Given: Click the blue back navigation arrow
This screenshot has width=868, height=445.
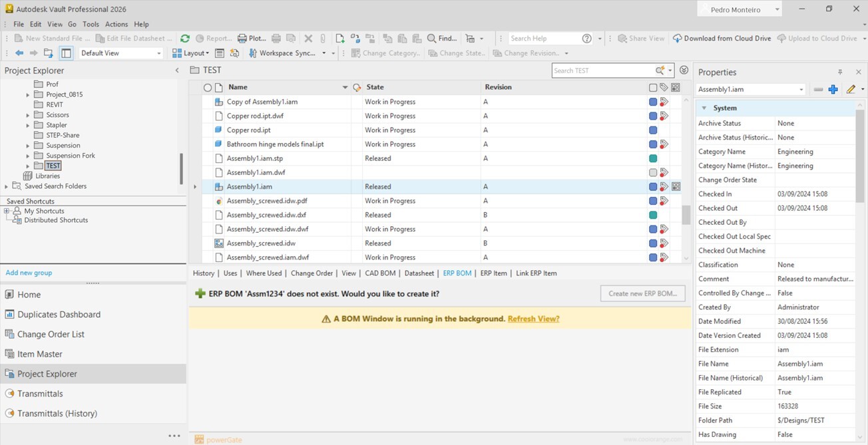Looking at the screenshot, I should pyautogui.click(x=19, y=53).
